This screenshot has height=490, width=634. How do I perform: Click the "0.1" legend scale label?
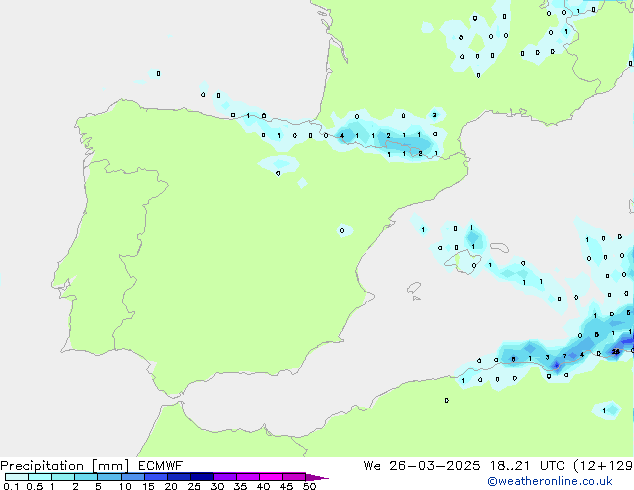click(11, 486)
